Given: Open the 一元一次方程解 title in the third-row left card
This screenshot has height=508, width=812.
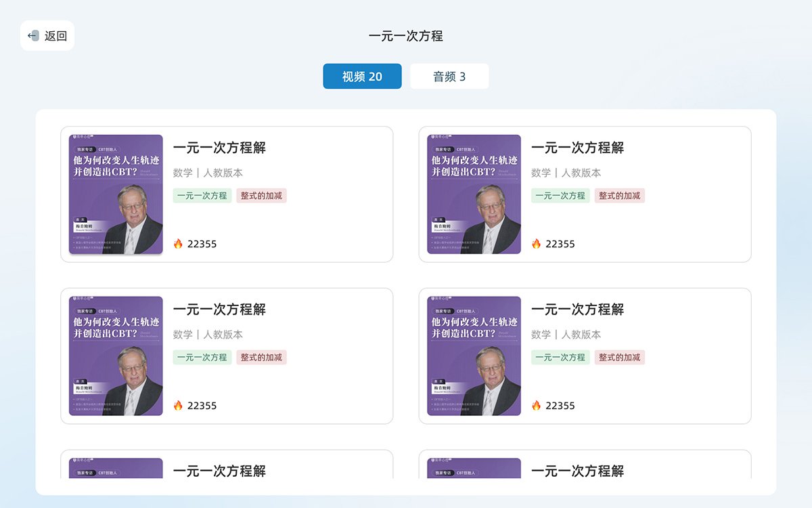Looking at the screenshot, I should (219, 471).
